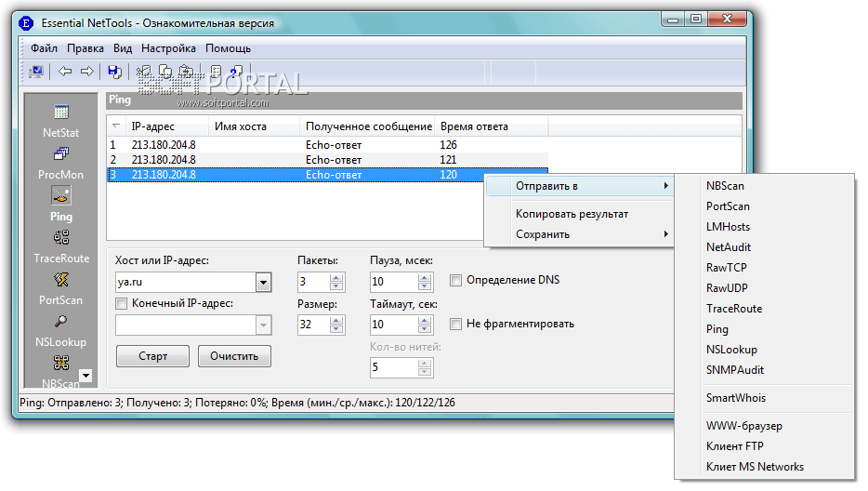868x491 pixels.
Task: Click the cut scissors toolbar icon
Action: tap(143, 72)
